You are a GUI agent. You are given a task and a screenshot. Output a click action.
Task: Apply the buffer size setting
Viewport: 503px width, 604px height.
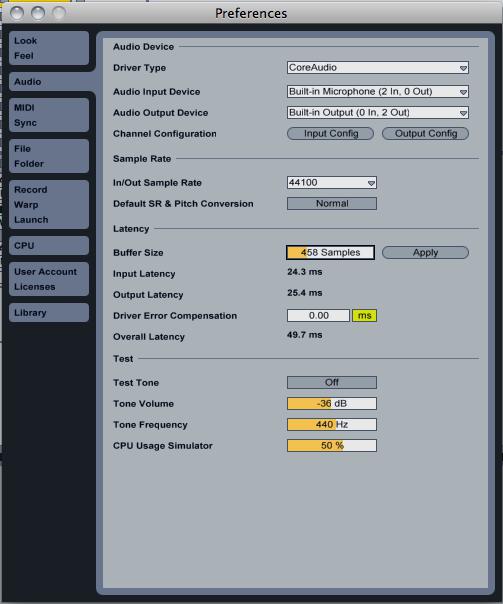[425, 253]
